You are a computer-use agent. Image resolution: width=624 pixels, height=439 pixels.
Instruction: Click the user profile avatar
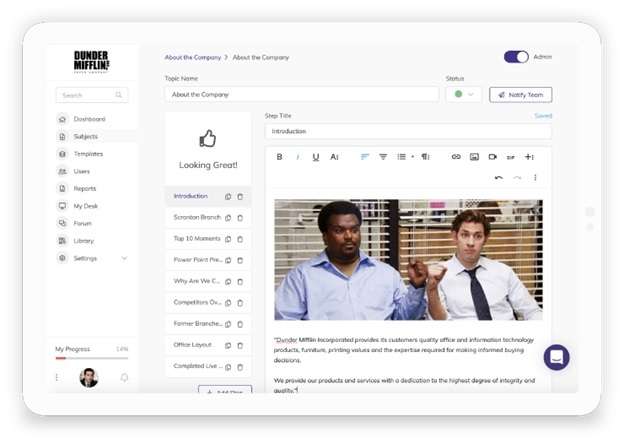click(88, 378)
